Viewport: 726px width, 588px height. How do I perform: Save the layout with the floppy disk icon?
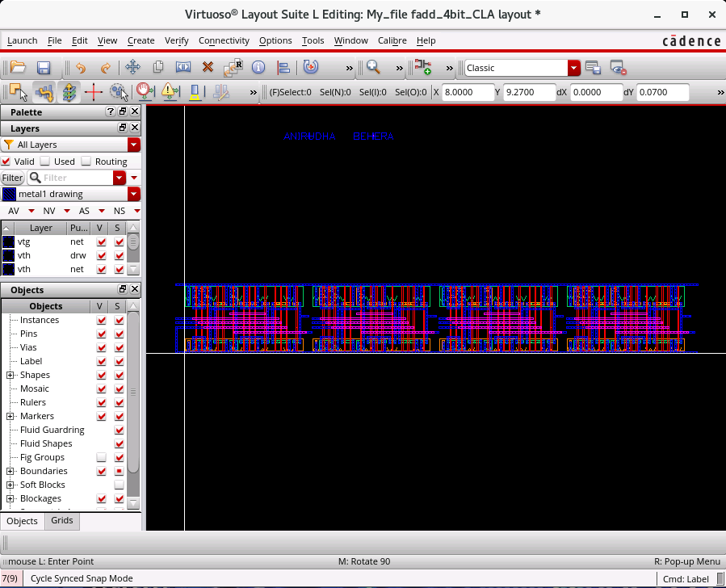[x=44, y=68]
